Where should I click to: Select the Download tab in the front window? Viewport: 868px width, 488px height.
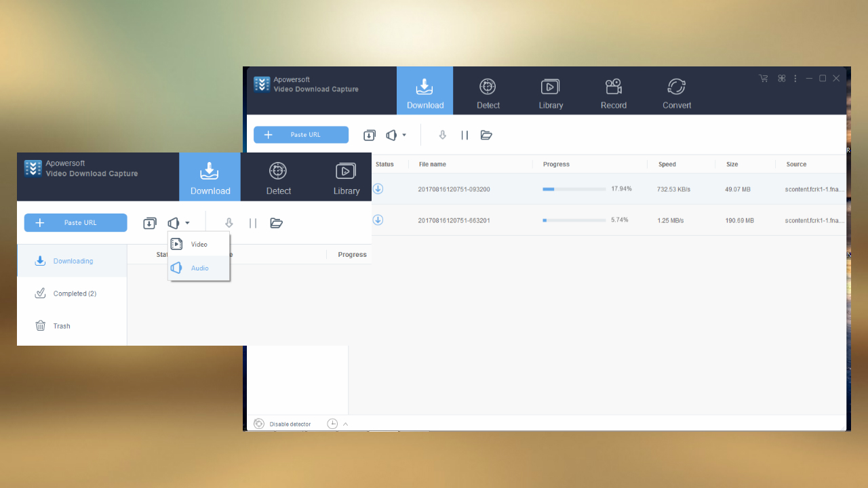tap(210, 177)
